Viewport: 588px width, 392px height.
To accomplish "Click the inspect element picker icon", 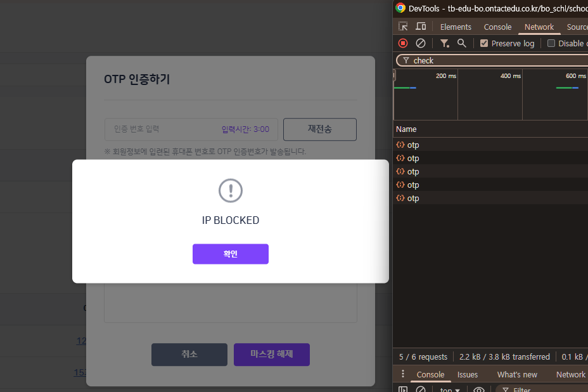I will coord(403,27).
